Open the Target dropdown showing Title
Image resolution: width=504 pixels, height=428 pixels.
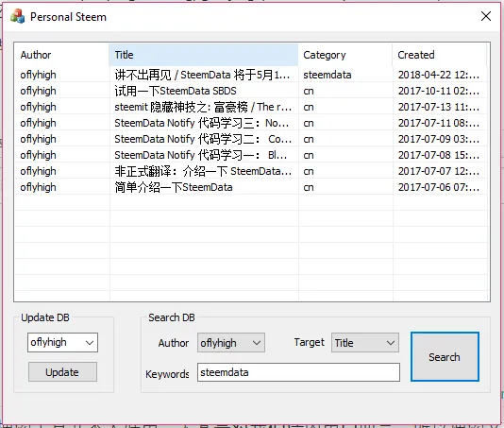[365, 343]
